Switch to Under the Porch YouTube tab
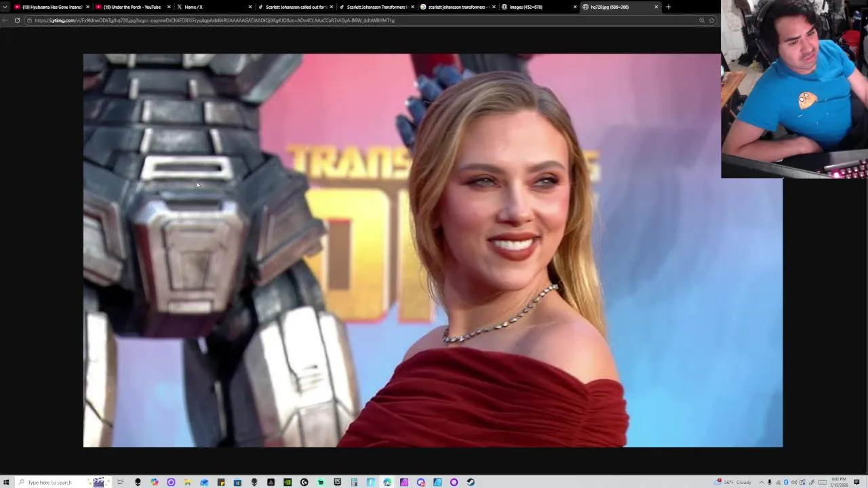 (132, 7)
